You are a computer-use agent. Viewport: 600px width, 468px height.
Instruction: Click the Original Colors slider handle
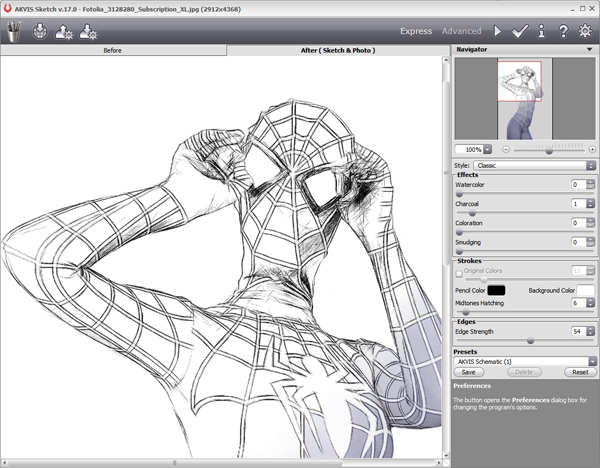[484, 280]
